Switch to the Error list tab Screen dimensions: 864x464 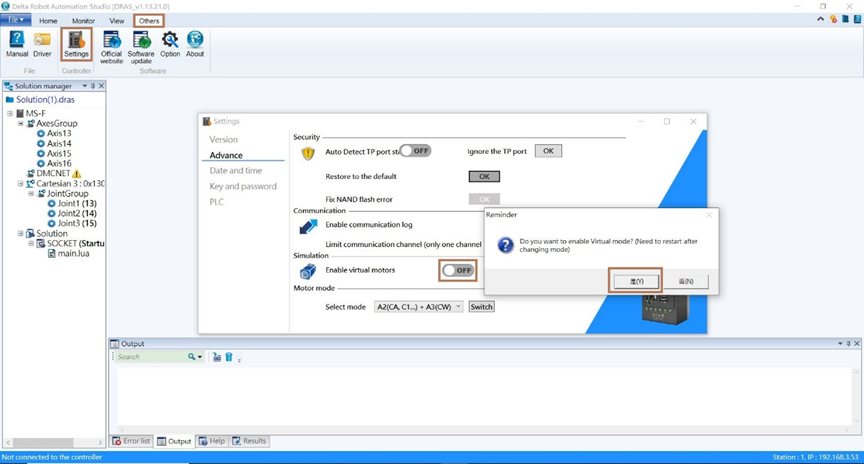coord(131,441)
